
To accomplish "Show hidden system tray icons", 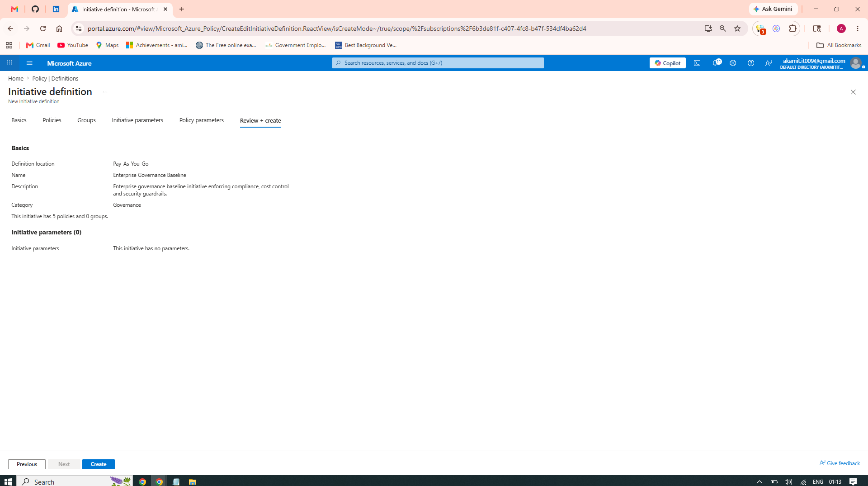I will click(x=759, y=482).
